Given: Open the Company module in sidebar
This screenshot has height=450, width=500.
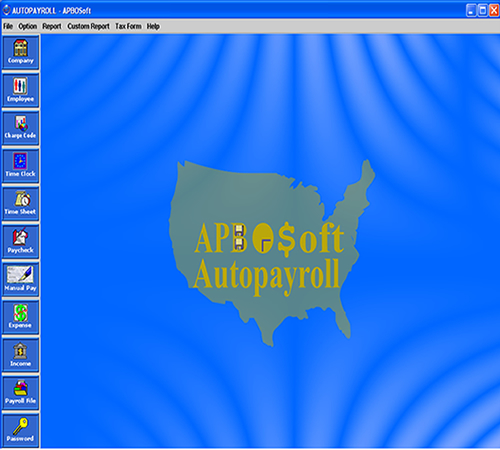Looking at the screenshot, I should pyautogui.click(x=20, y=52).
